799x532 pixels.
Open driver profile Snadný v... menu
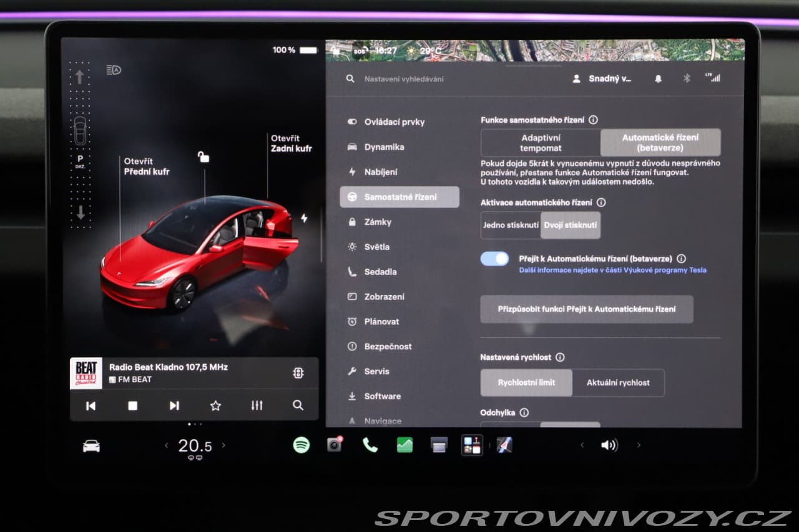click(x=602, y=79)
